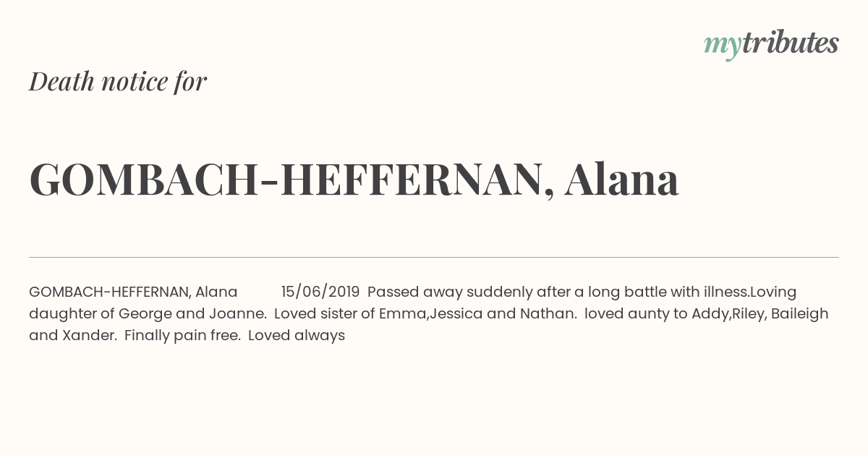Click the "Death notice for" italic heading
Screen dimensions: 868x456
[118, 82]
